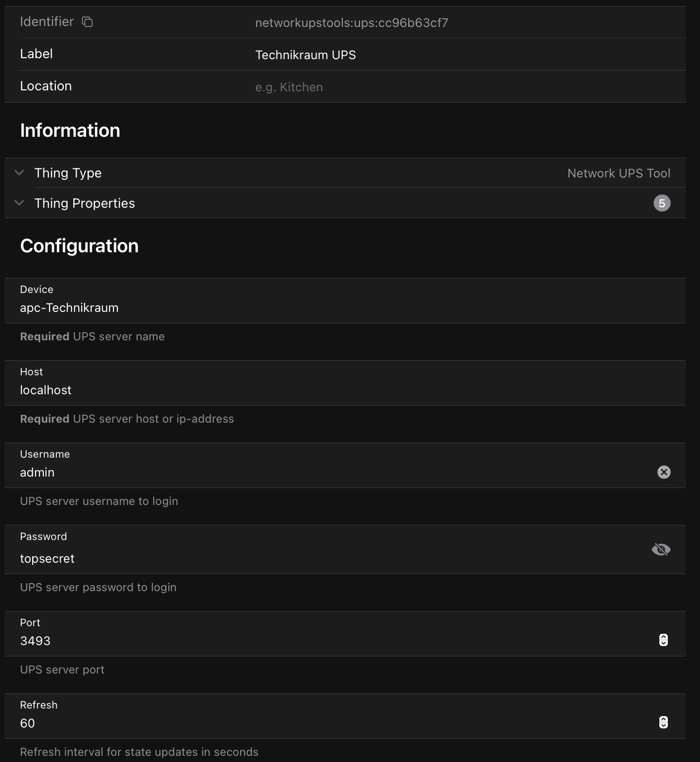700x762 pixels.
Task: Click the Thing Properties count badge
Action: point(662,203)
